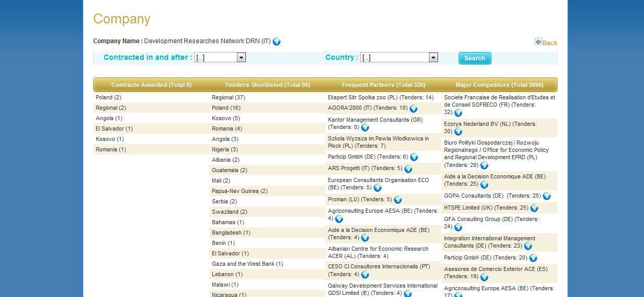This screenshot has width=644, height=297.
Task: Open the 'Contracted in and after' dropdown
Action: (x=220, y=58)
